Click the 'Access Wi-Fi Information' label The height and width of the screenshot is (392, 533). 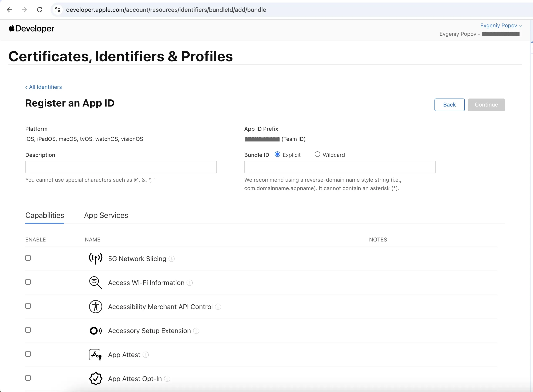(x=146, y=283)
